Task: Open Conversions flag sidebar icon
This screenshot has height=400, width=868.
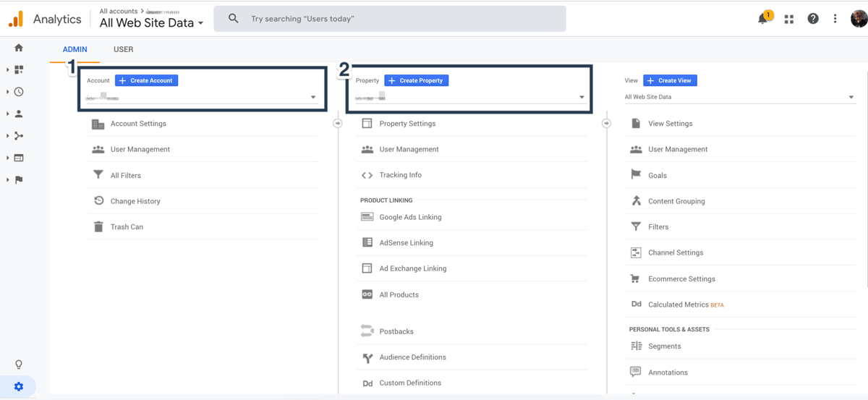Action: [19, 179]
